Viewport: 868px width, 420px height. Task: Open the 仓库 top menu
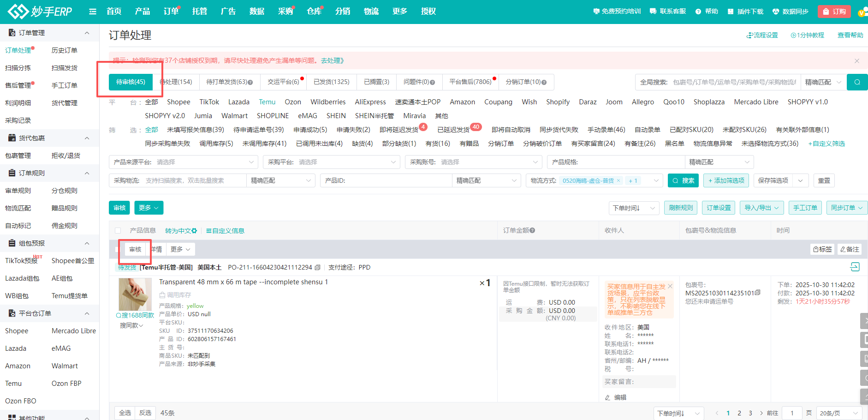coord(314,12)
